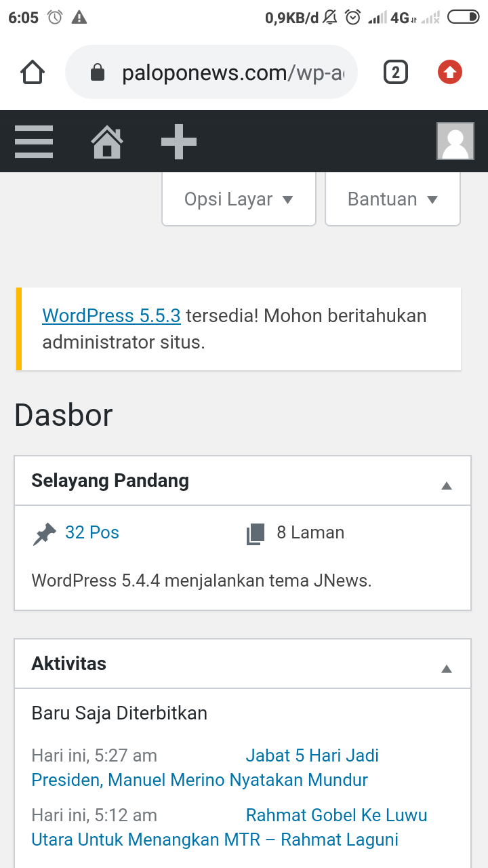Tap the pushpin icon beside 32 Pos

(45, 534)
